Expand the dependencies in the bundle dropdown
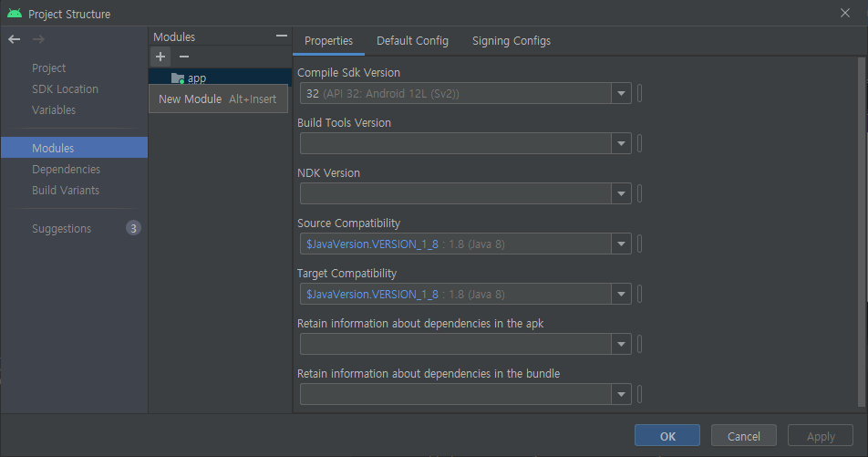 click(x=621, y=394)
